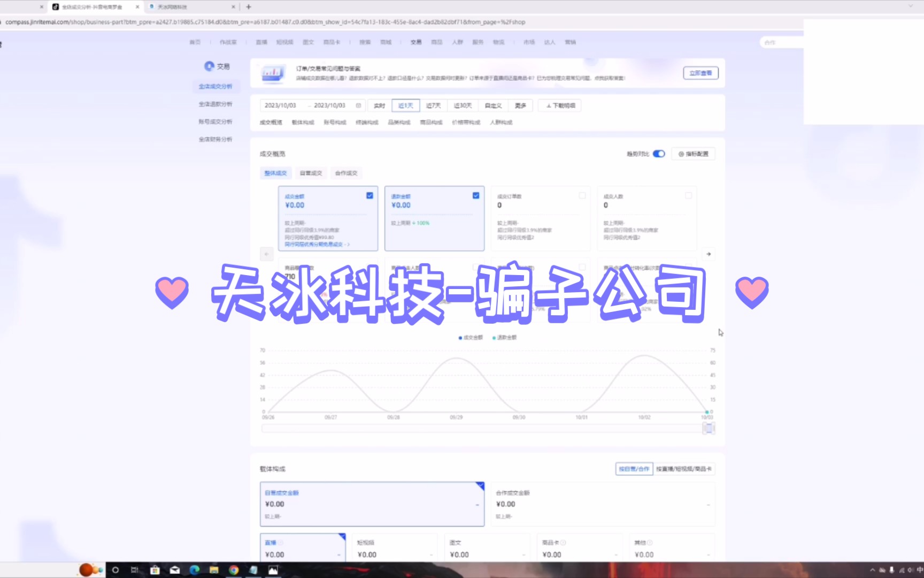Open the new tab plus button

(248, 7)
